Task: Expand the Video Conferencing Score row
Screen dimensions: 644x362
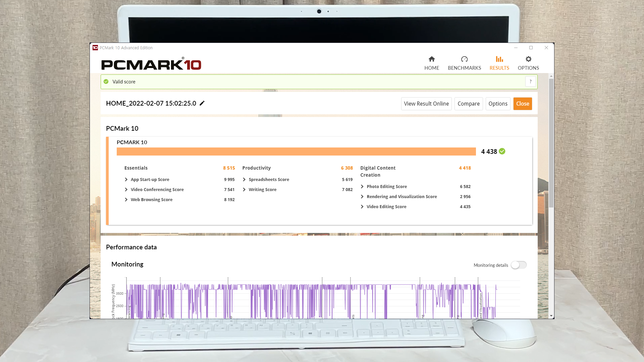Action: pos(126,190)
